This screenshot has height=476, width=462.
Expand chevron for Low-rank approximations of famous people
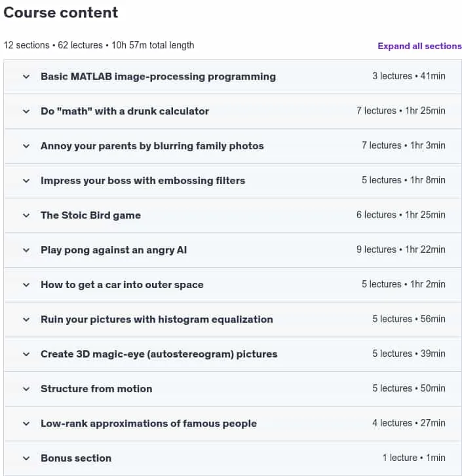[x=26, y=424]
